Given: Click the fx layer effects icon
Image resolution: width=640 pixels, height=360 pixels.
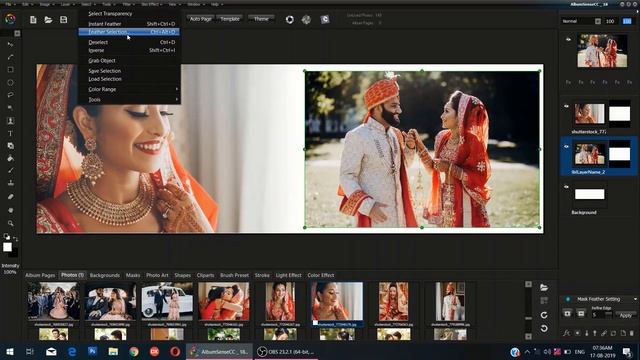Looking at the screenshot, I should tap(567, 333).
